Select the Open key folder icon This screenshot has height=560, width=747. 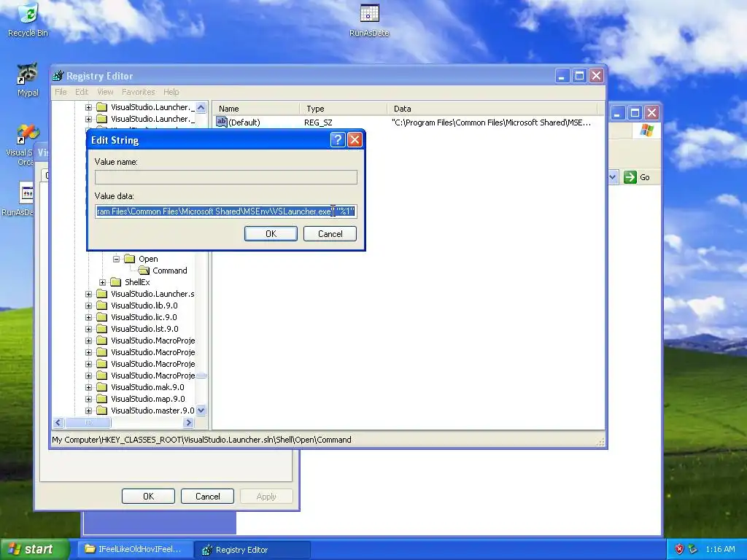(130, 259)
